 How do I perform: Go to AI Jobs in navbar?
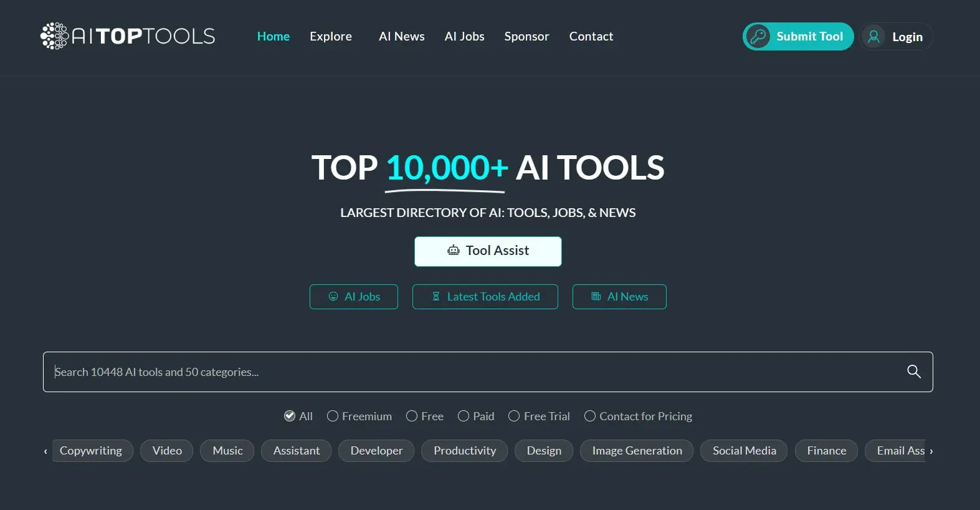(x=465, y=36)
